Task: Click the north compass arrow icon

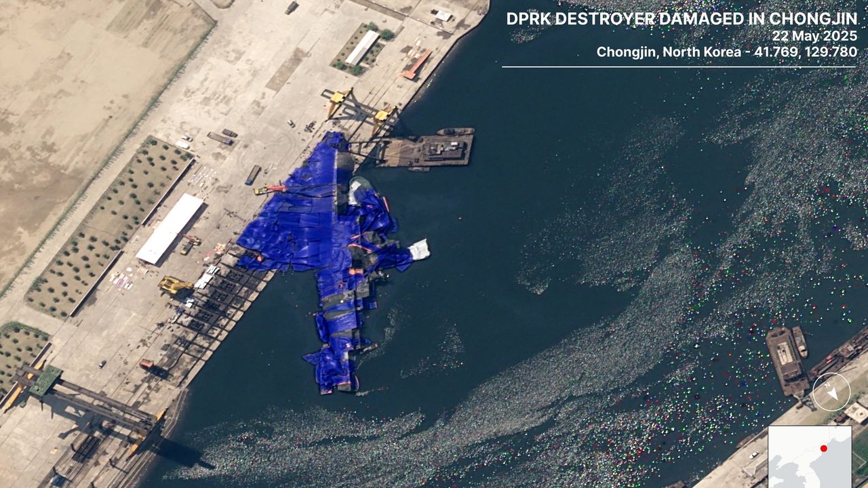Action: click(831, 392)
